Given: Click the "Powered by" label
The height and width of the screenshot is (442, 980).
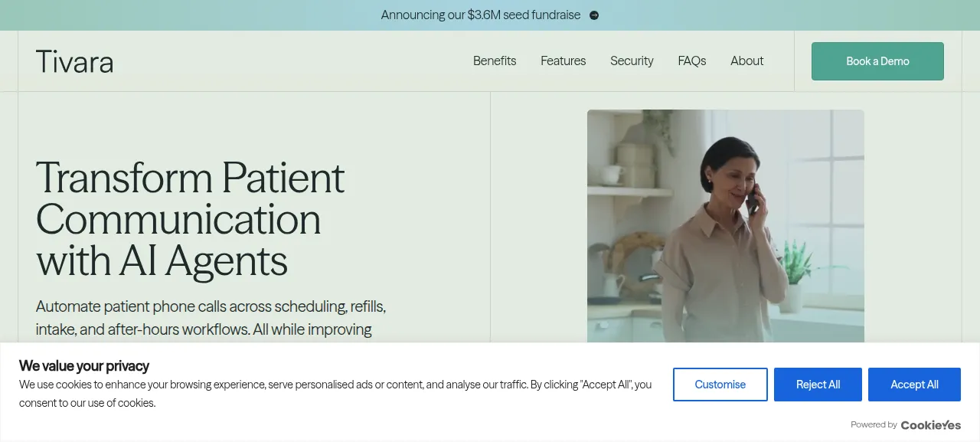Looking at the screenshot, I should tap(874, 425).
